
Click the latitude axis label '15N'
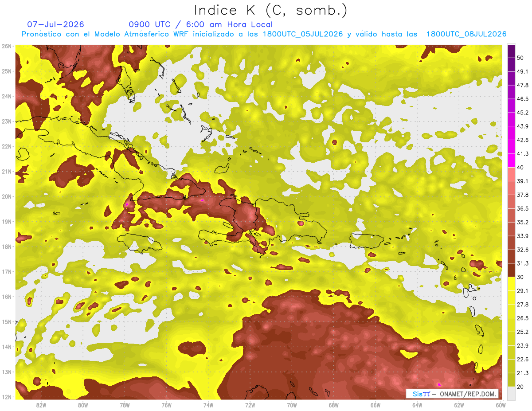click(x=7, y=322)
